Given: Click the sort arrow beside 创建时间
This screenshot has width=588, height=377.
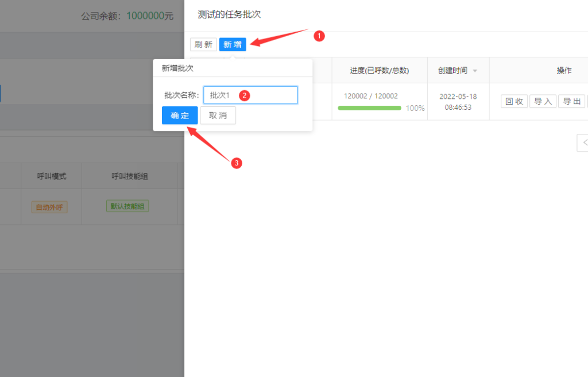Looking at the screenshot, I should (x=475, y=71).
